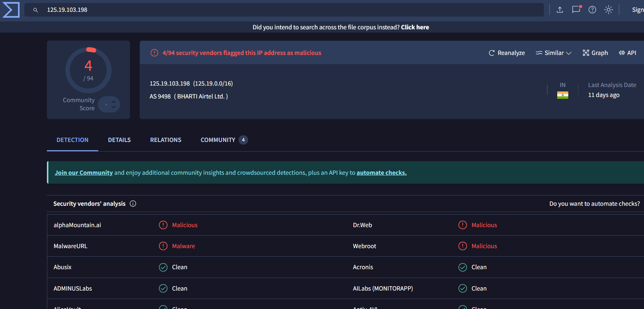The image size is (644, 309).
Task: Select the AILabs (MONITORAPP) vendor name
Action: click(x=383, y=288)
